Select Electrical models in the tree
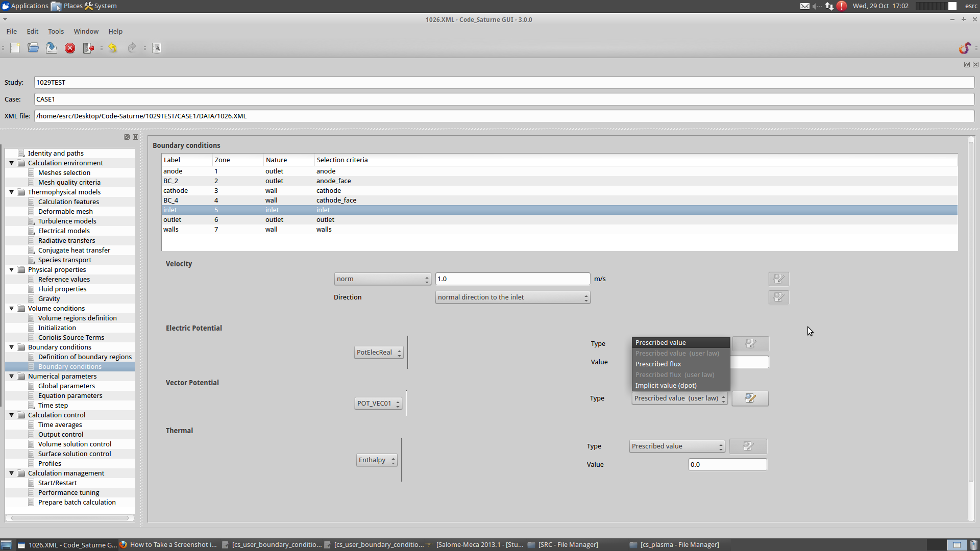The width and height of the screenshot is (980, 551). coord(64,231)
